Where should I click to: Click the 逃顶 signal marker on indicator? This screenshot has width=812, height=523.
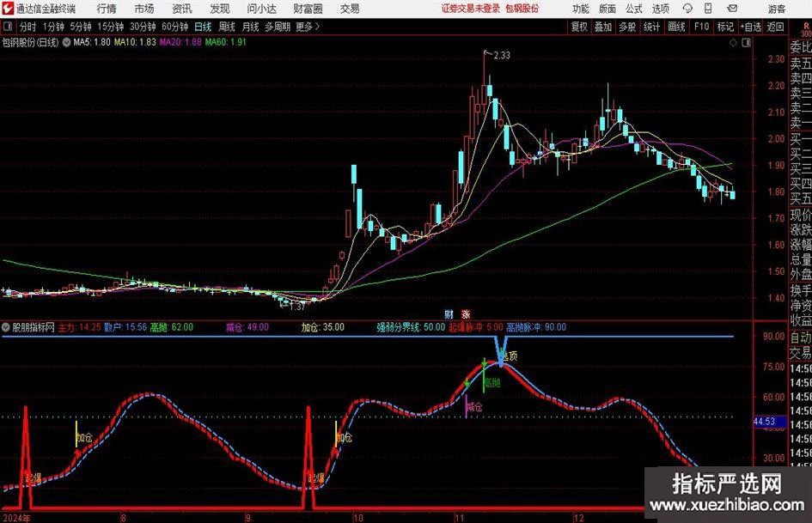[509, 356]
